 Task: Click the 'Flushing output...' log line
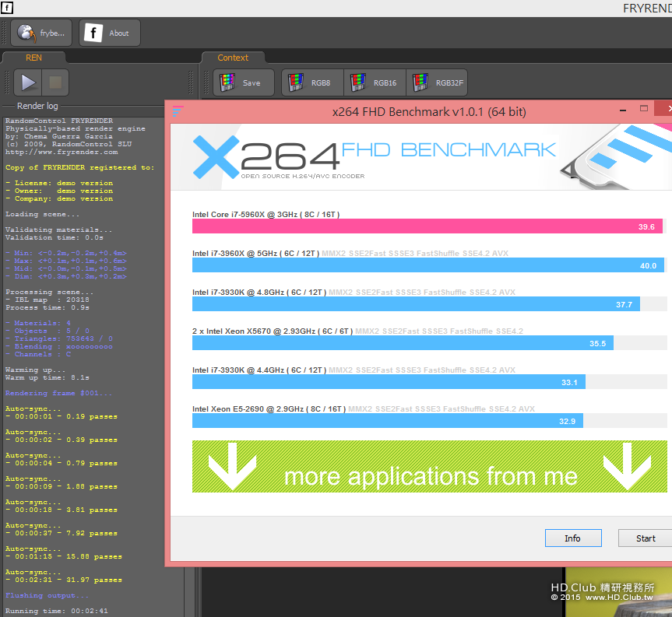(x=47, y=595)
